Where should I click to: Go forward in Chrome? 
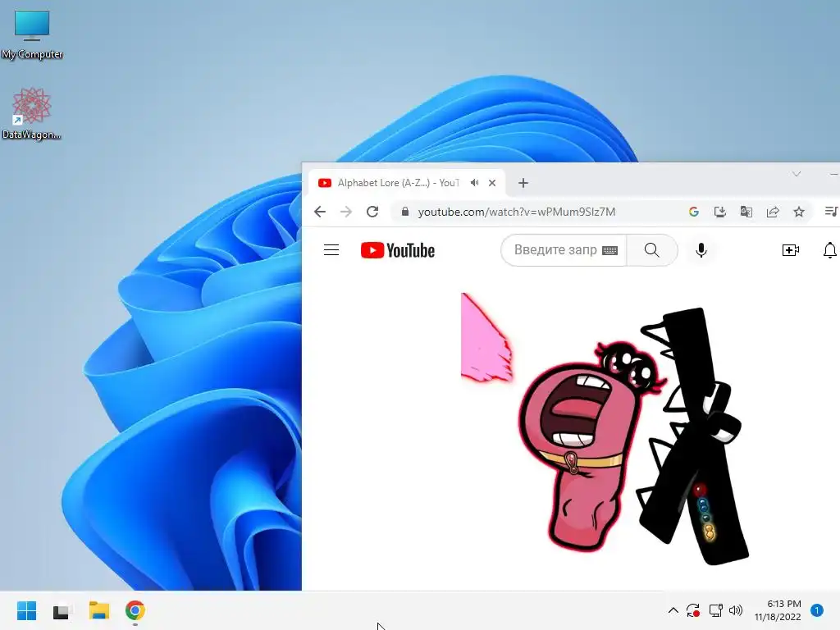point(346,212)
